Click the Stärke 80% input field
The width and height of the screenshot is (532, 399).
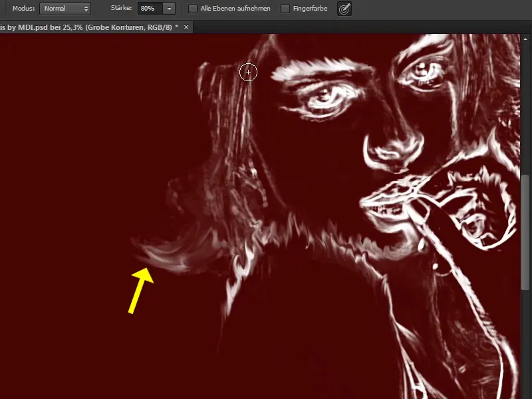click(150, 9)
